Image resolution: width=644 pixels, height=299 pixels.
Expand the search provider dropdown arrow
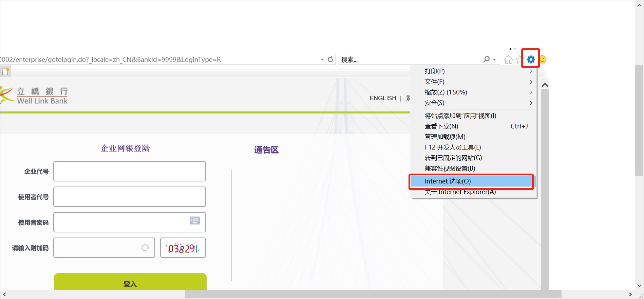494,59
